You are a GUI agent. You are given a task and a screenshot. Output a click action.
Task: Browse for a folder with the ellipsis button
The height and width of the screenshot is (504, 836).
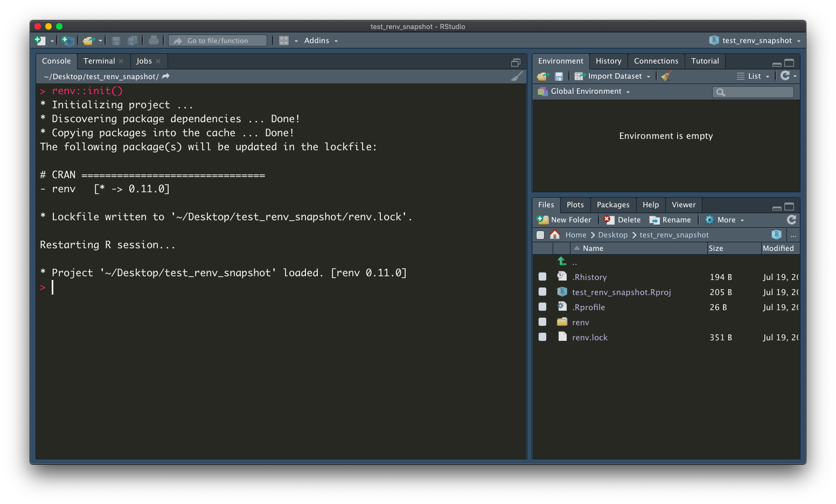point(793,235)
